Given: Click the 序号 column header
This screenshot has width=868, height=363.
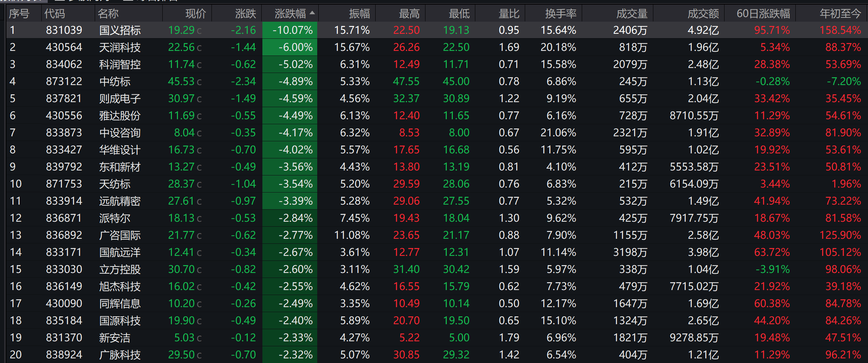Looking at the screenshot, I should [19, 14].
